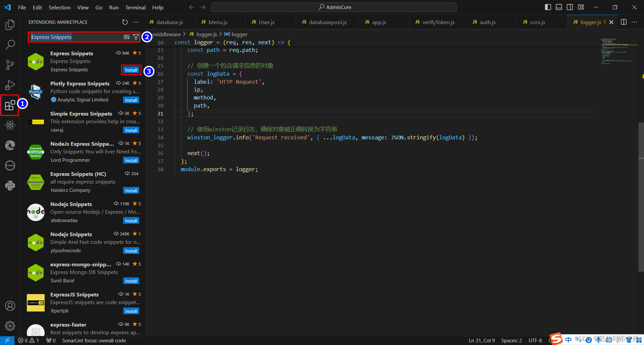Viewport: 644px width, 345px height.
Task: Open the Edge browser tools icon
Action: (10, 145)
